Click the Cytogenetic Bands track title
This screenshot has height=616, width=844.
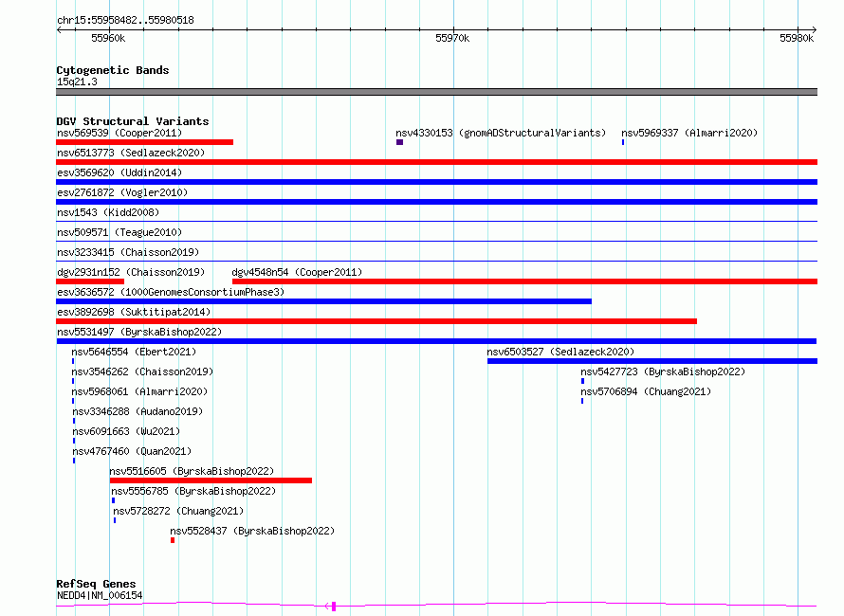coord(113,70)
